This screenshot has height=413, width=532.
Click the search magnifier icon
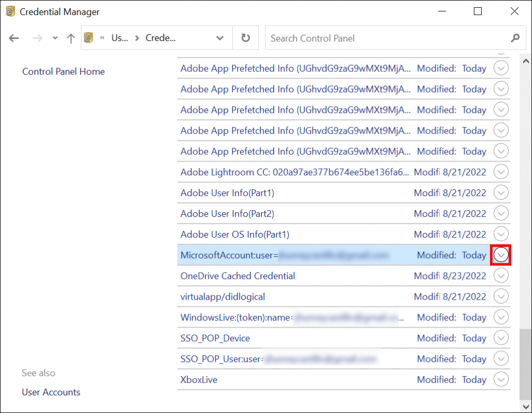click(x=515, y=38)
